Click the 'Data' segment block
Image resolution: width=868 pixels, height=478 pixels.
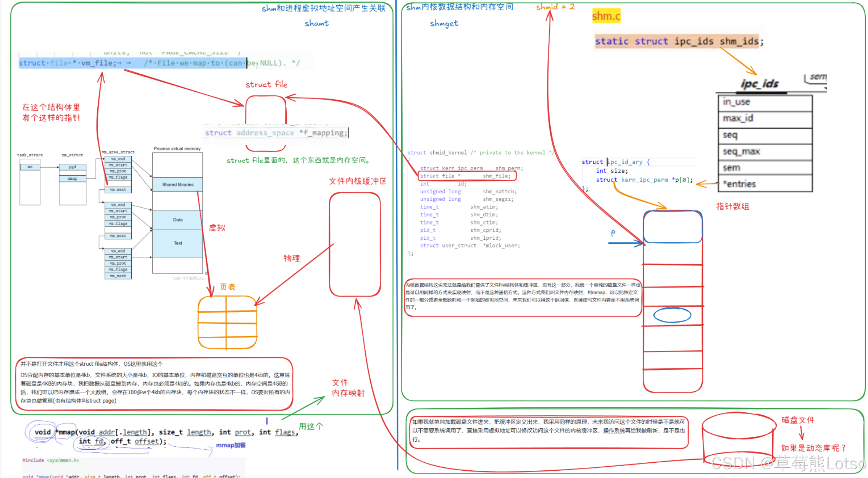[x=177, y=220]
